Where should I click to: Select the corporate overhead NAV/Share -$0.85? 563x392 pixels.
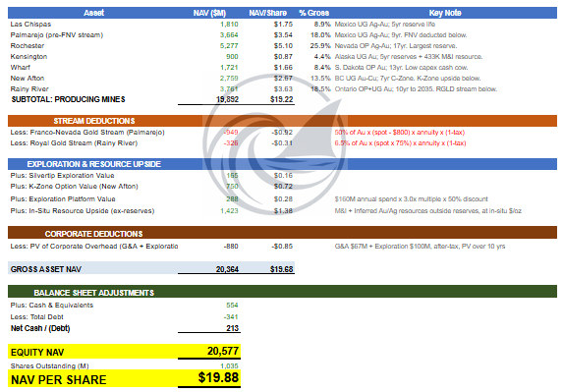tap(282, 247)
